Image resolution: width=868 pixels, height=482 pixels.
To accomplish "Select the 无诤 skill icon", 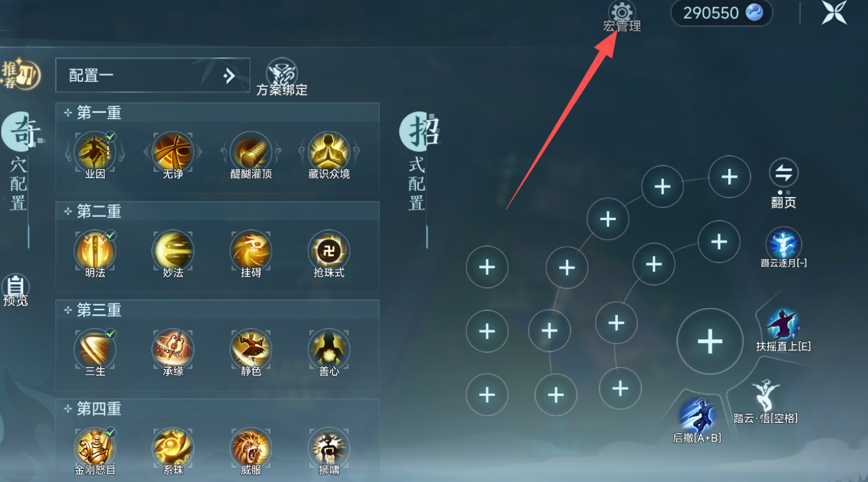I will (x=173, y=152).
